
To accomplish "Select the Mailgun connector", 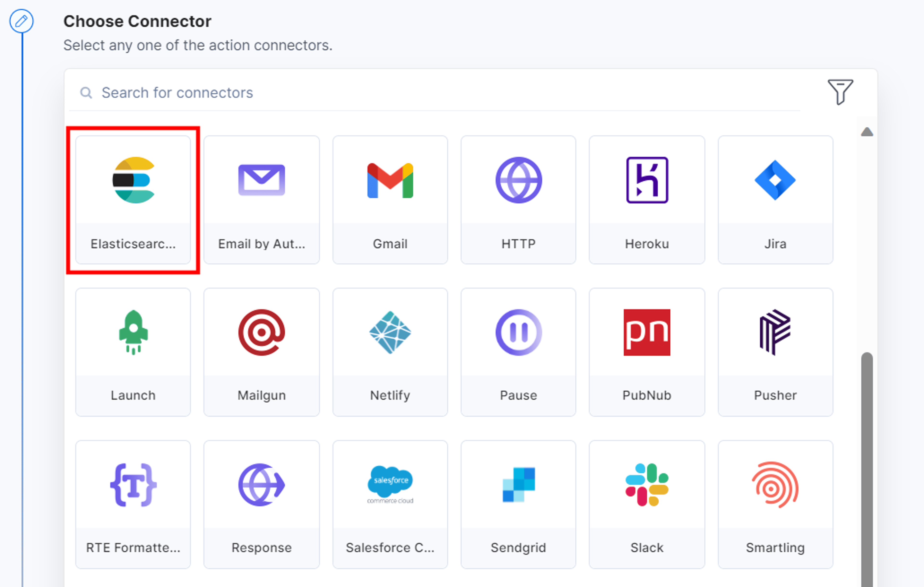I will point(261,352).
